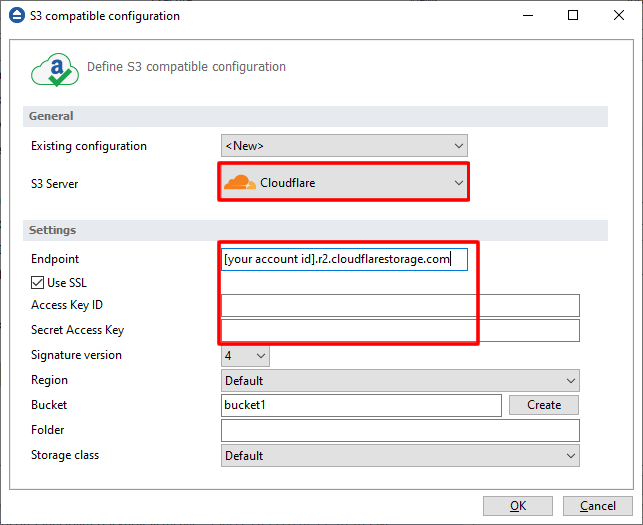Open the Signature version dropdown
This screenshot has height=525, width=643.
[x=245, y=355]
